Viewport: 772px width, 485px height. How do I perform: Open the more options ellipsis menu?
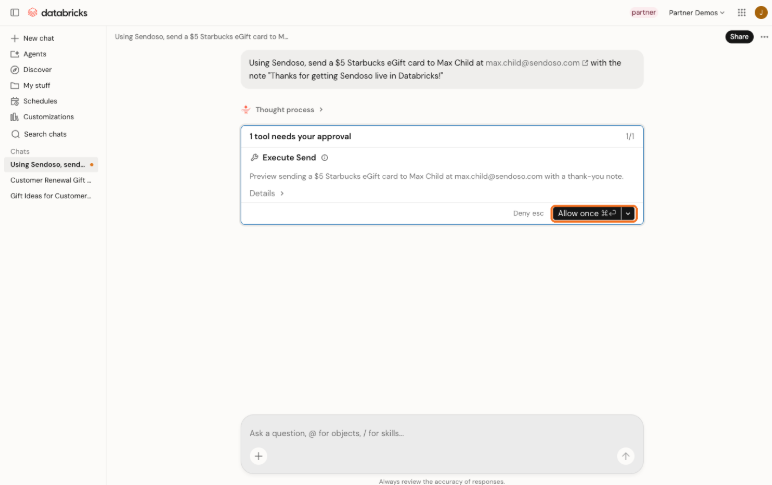(x=764, y=36)
